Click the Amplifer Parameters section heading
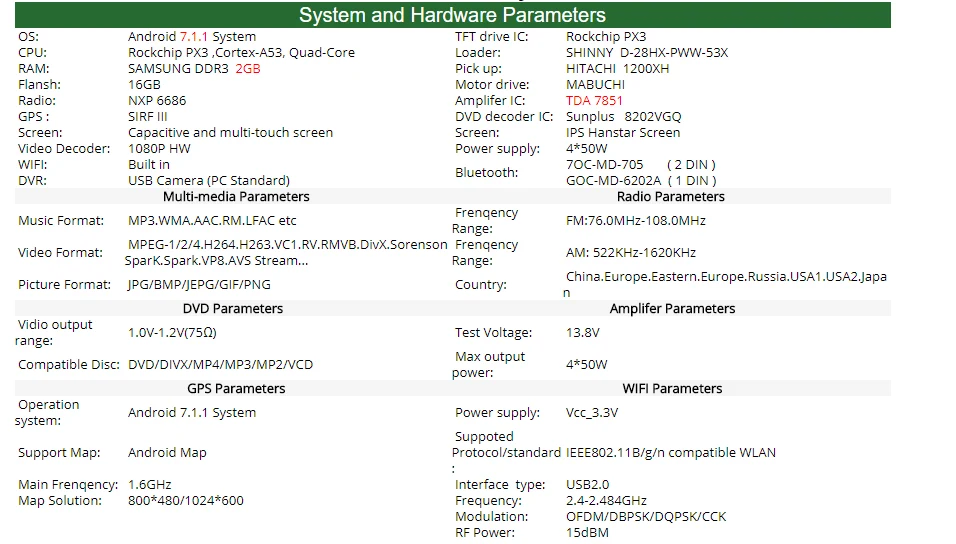956x544 pixels. click(672, 309)
